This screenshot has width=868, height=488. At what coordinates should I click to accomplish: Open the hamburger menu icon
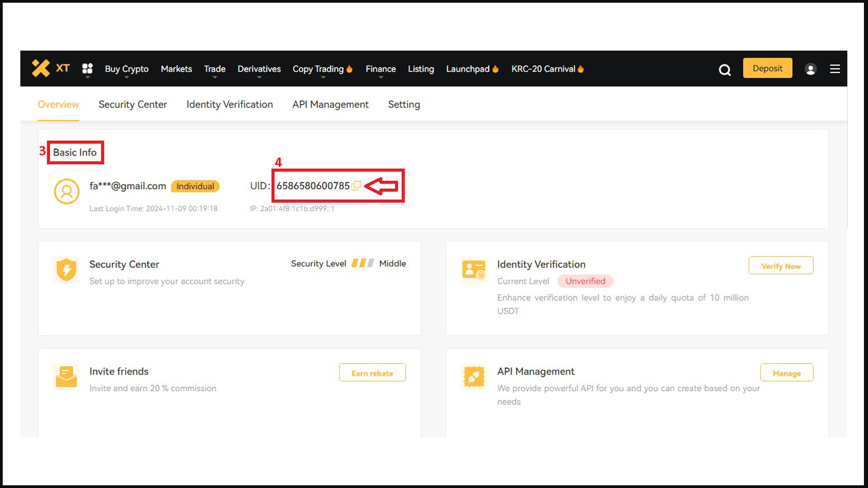pos(835,69)
